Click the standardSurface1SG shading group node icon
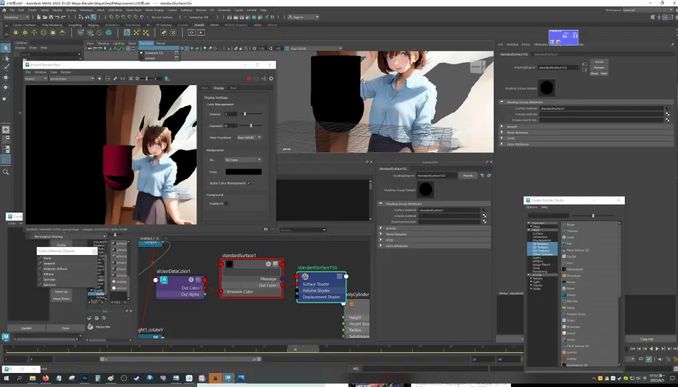The width and height of the screenshot is (678, 387). [x=305, y=276]
